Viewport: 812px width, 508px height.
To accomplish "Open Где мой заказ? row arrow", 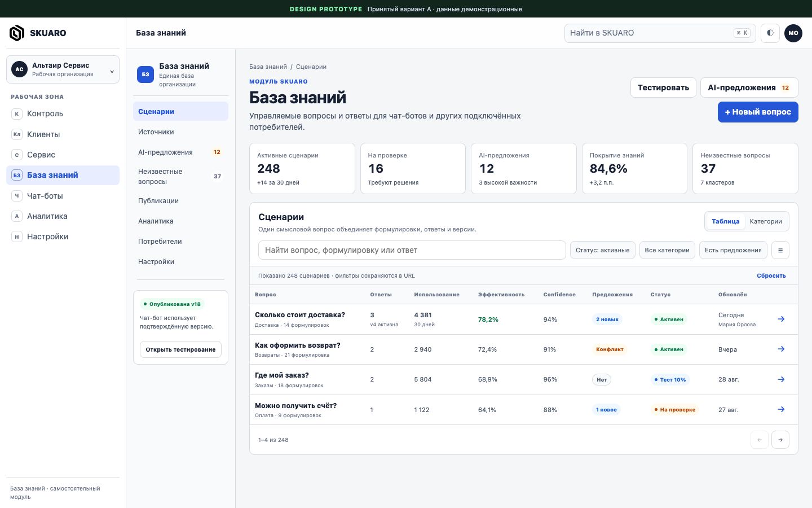I will (x=781, y=379).
